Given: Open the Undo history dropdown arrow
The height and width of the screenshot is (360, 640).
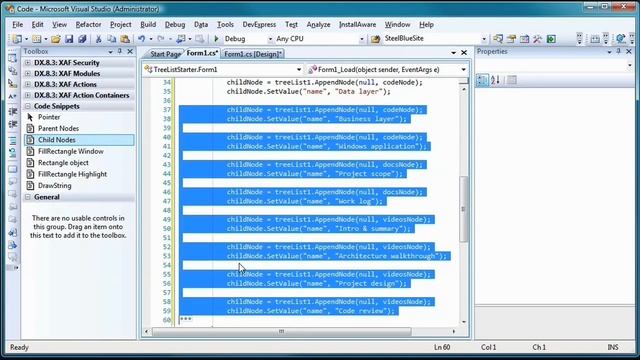Looking at the screenshot, I should click(x=151, y=39).
